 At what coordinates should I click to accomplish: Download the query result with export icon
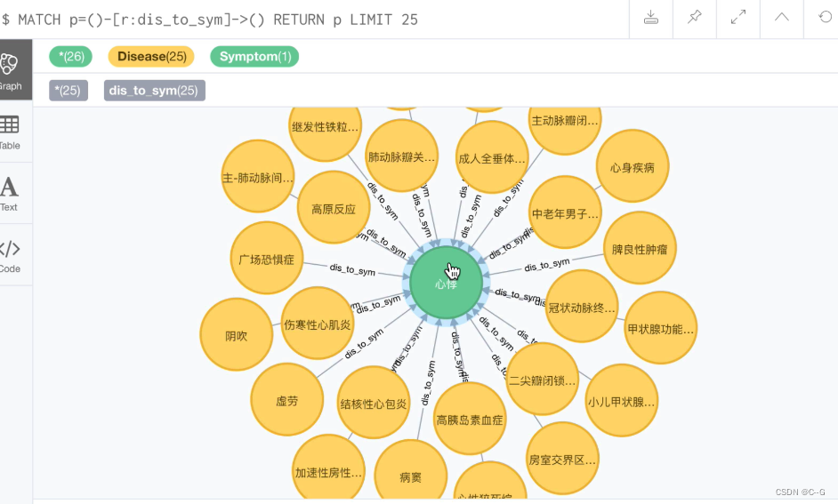click(x=651, y=18)
